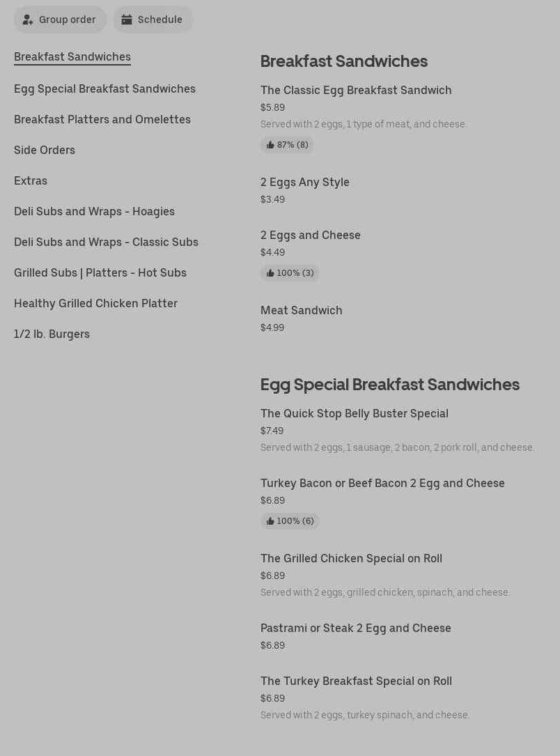Open Pastrami or Steak 2 Egg and Cheese
The image size is (560, 756).
(x=356, y=628)
